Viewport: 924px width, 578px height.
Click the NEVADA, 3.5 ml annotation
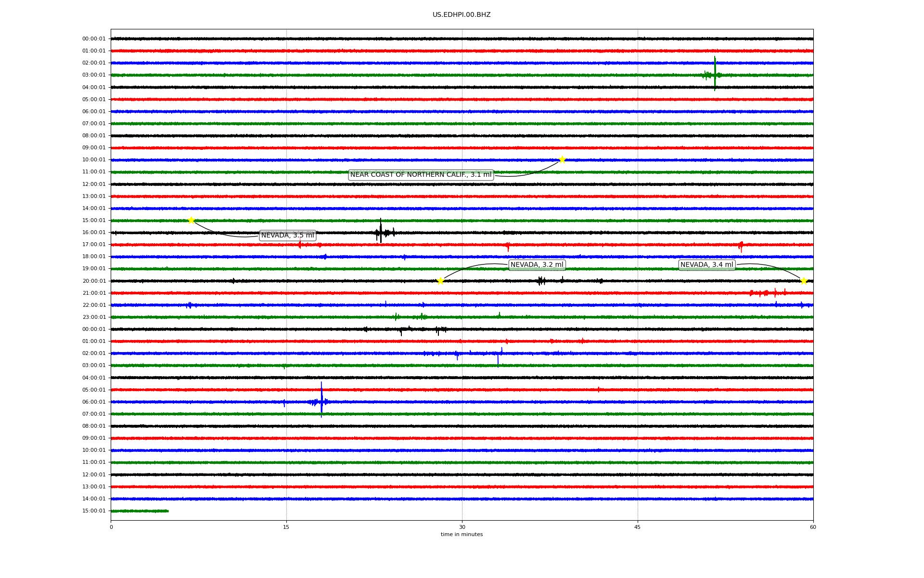coord(287,236)
